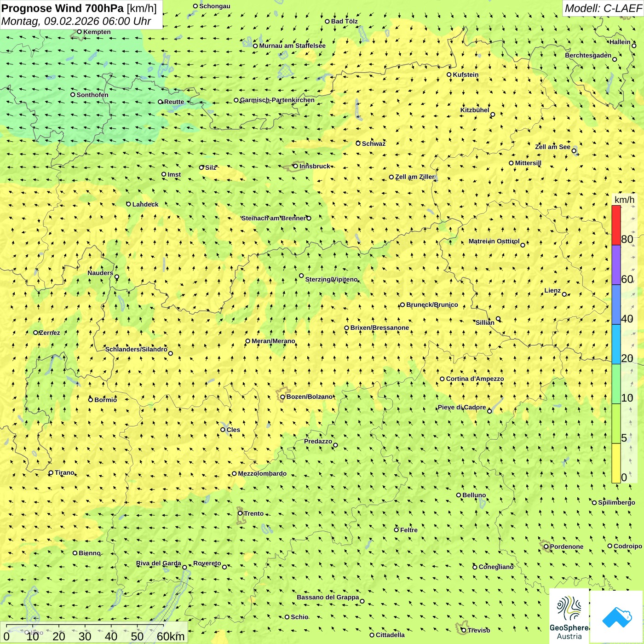Screen dimensions: 644x644
Task: Click the 'Pieve di Cadore' label
Action: click(x=462, y=407)
